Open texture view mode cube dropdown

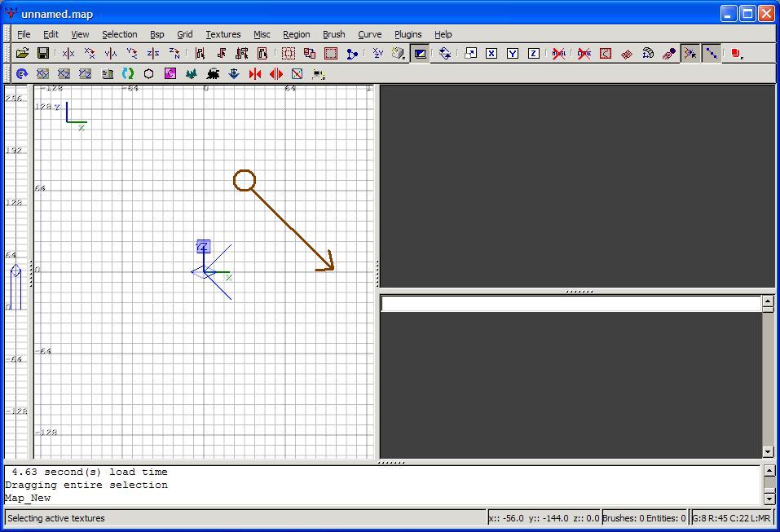point(399,53)
